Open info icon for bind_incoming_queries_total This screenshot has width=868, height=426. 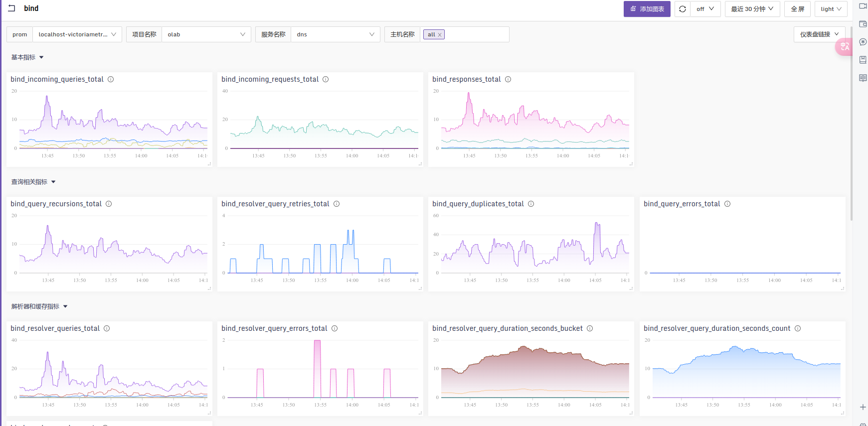[x=111, y=79]
